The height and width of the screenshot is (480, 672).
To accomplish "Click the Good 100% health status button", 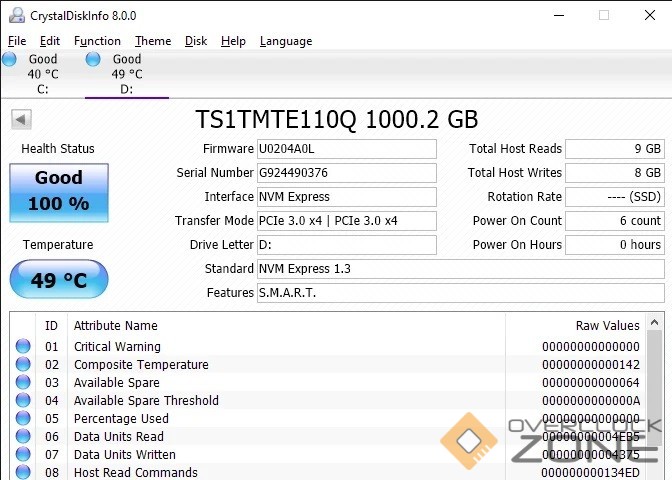I will (59, 191).
